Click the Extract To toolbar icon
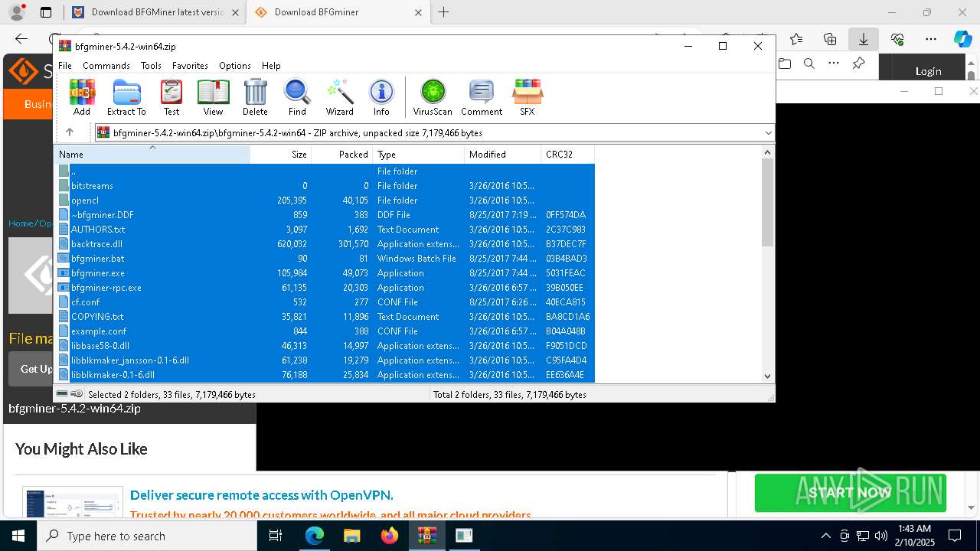This screenshot has width=980, height=551. pos(126,97)
